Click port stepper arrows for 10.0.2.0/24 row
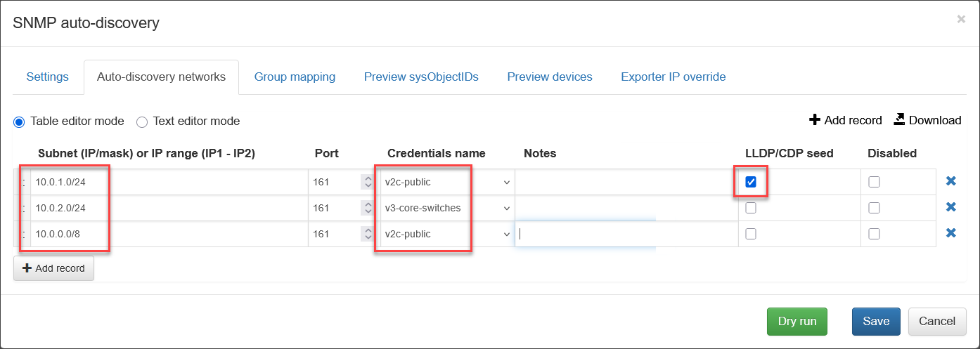The width and height of the screenshot is (980, 349). pyautogui.click(x=366, y=208)
